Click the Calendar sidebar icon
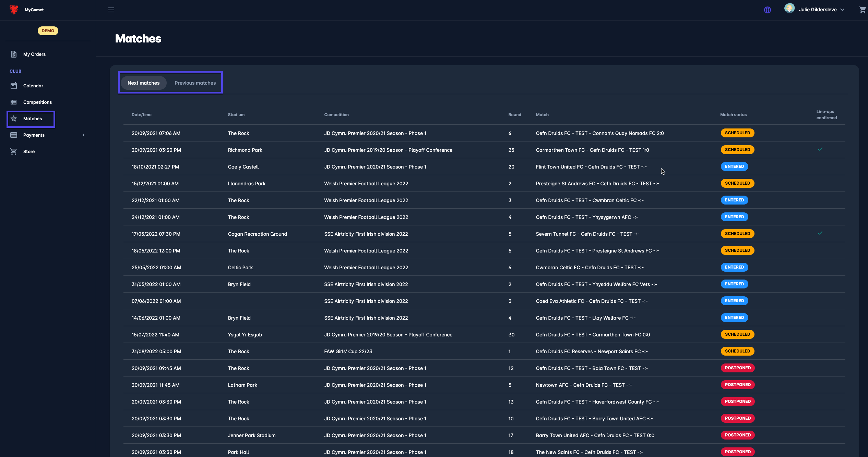This screenshot has height=457, width=868. [14, 86]
